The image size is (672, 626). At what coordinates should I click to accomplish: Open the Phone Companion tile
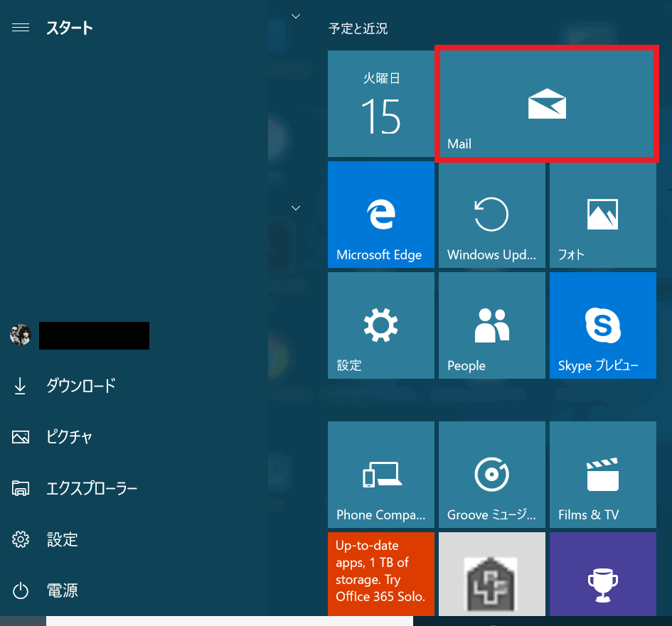point(381,475)
